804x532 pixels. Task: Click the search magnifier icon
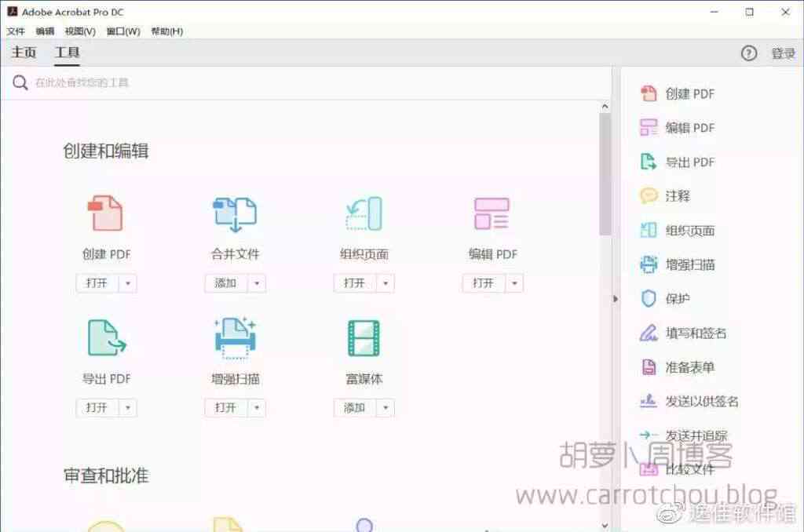point(20,82)
